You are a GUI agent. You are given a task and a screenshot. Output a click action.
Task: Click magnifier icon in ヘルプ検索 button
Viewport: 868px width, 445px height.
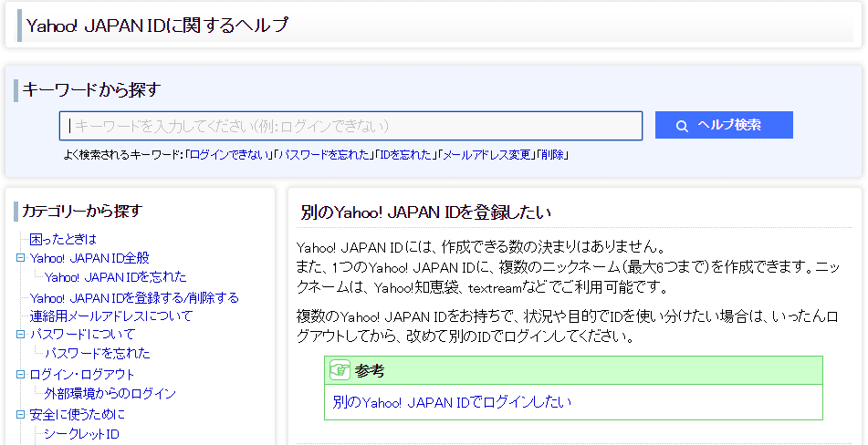(682, 126)
